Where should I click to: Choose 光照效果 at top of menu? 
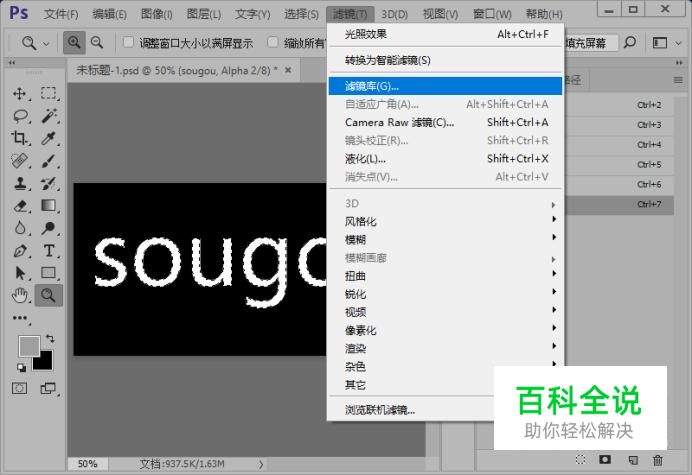pyautogui.click(x=445, y=34)
